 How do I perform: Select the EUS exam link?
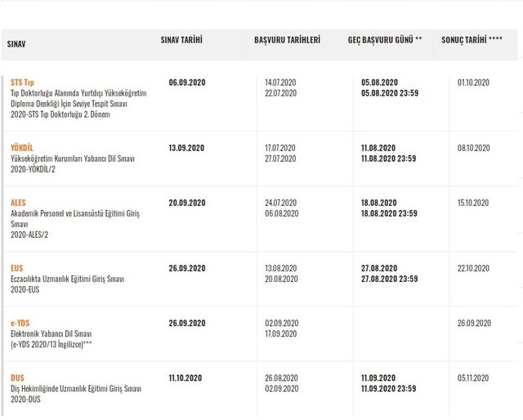[x=17, y=268]
